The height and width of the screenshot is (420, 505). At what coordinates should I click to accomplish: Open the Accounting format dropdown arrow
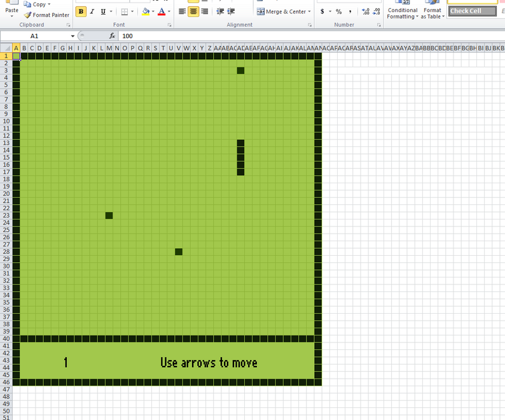330,11
